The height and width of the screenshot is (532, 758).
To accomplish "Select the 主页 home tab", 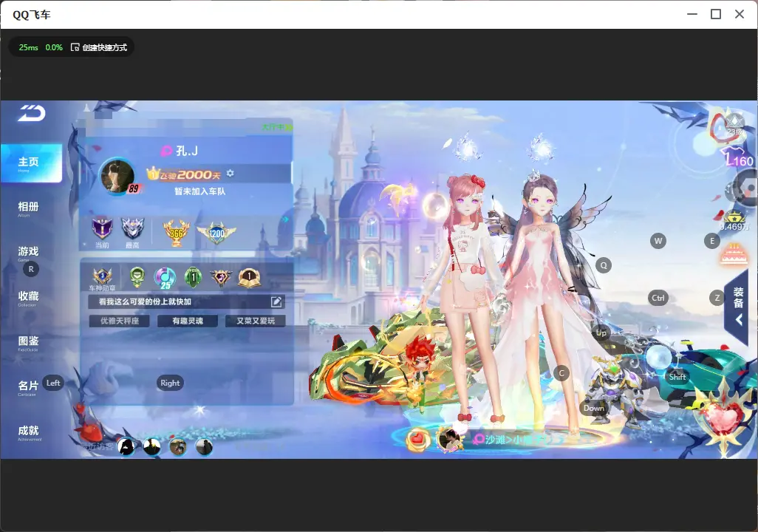I will click(31, 163).
